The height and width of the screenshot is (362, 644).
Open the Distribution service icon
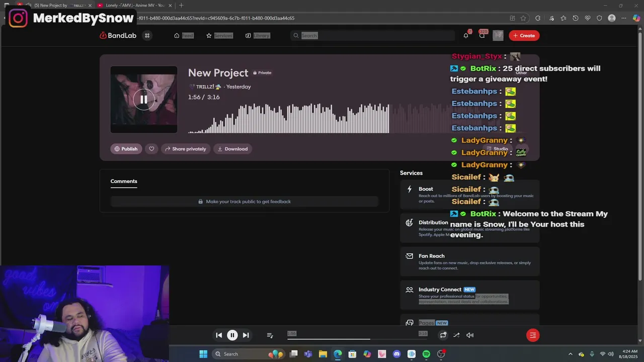pyautogui.click(x=410, y=223)
